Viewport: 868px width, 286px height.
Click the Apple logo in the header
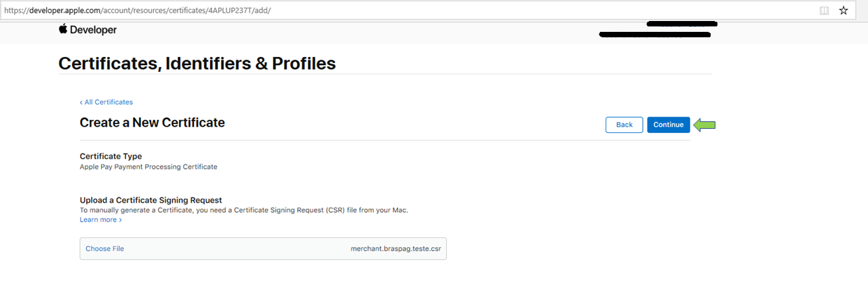[x=63, y=29]
